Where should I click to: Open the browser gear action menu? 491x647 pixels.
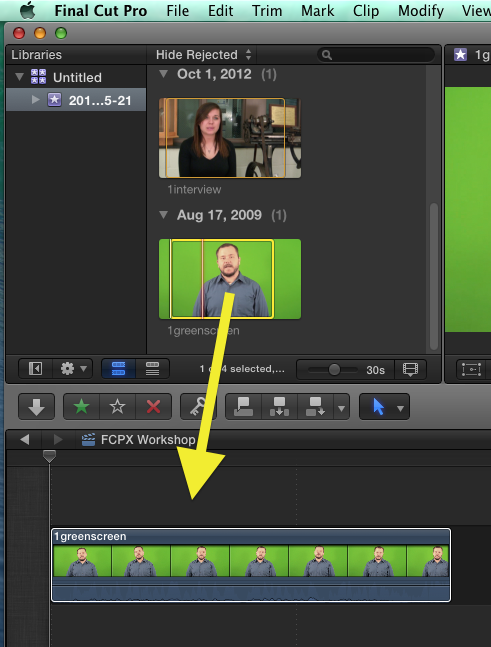73,368
